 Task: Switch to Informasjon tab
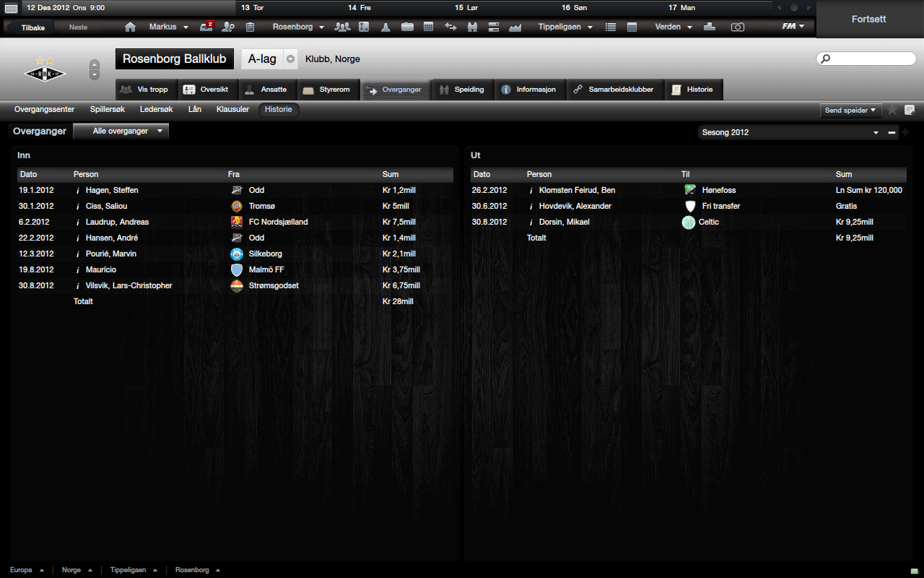529,90
